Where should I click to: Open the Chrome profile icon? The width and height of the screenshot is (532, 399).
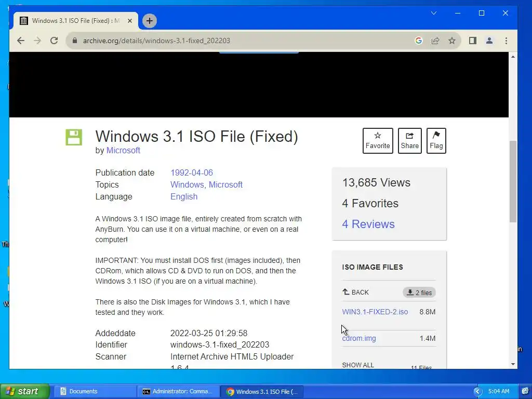[489, 41]
